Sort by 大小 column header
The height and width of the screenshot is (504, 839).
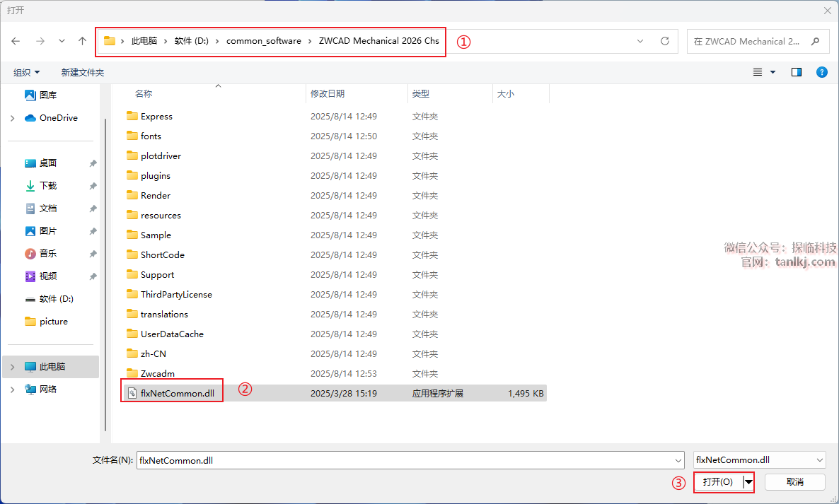click(x=506, y=93)
